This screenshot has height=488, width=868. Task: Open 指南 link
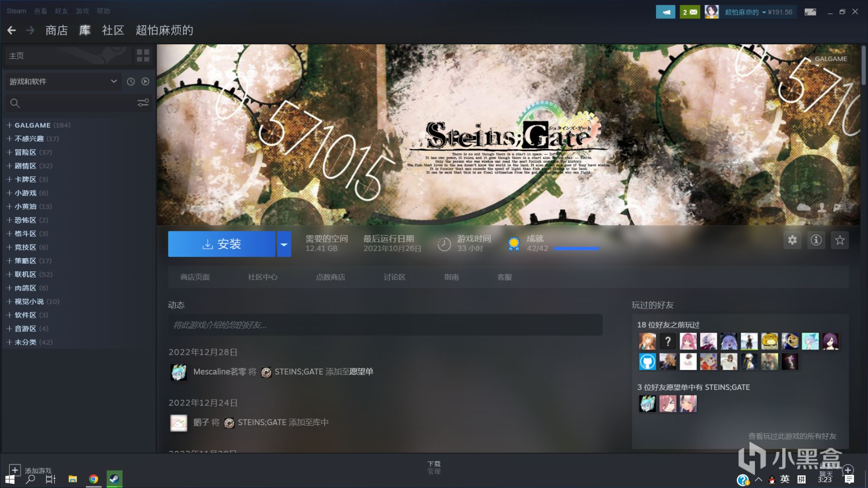point(451,277)
